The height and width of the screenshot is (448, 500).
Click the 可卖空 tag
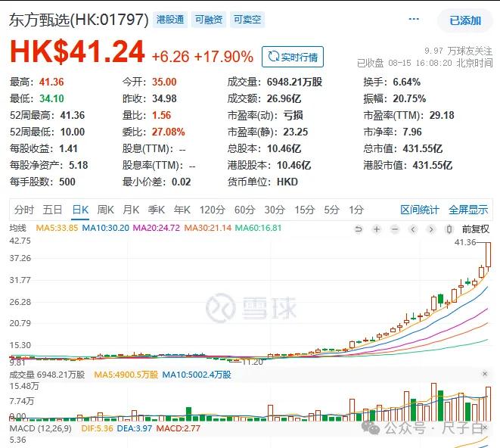pos(247,20)
